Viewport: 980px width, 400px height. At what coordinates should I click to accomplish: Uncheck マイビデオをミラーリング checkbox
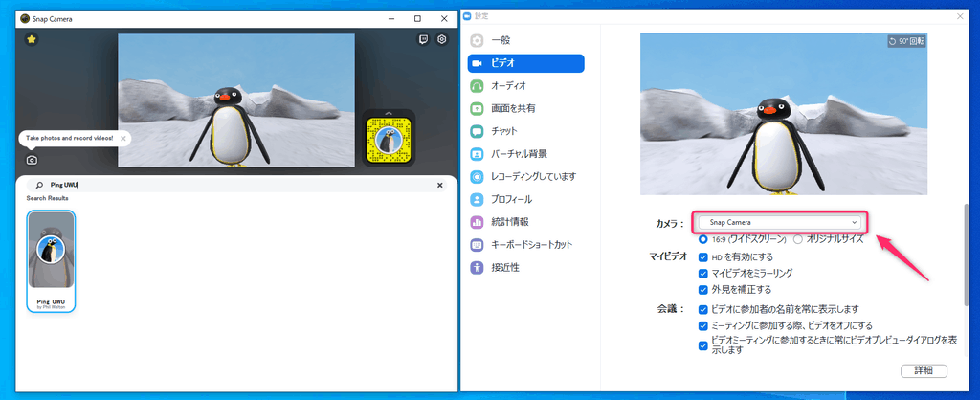(704, 274)
